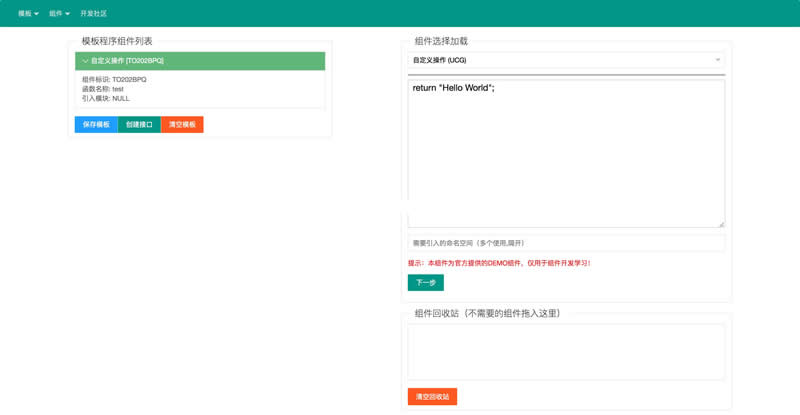Open the 组件 dropdown menu
This screenshot has width=800, height=415.
click(59, 14)
